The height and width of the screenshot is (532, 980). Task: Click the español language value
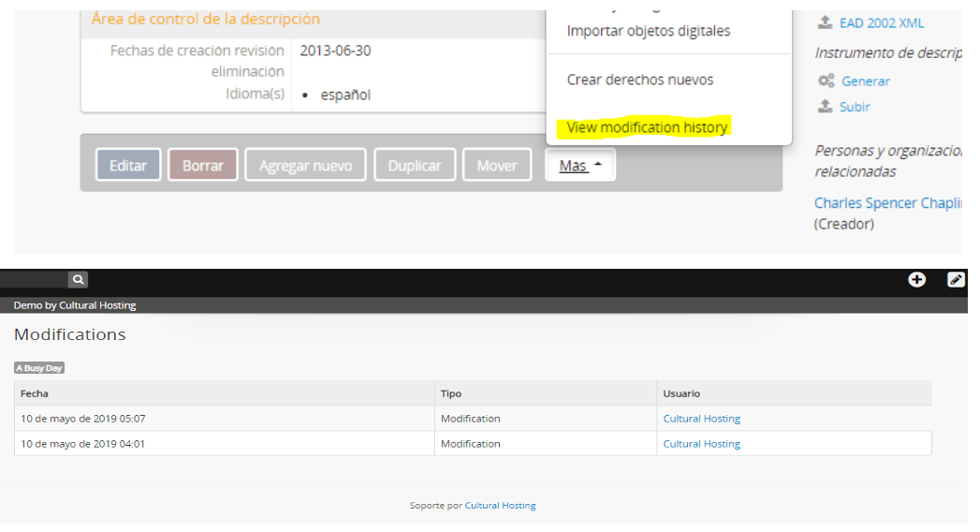(345, 95)
